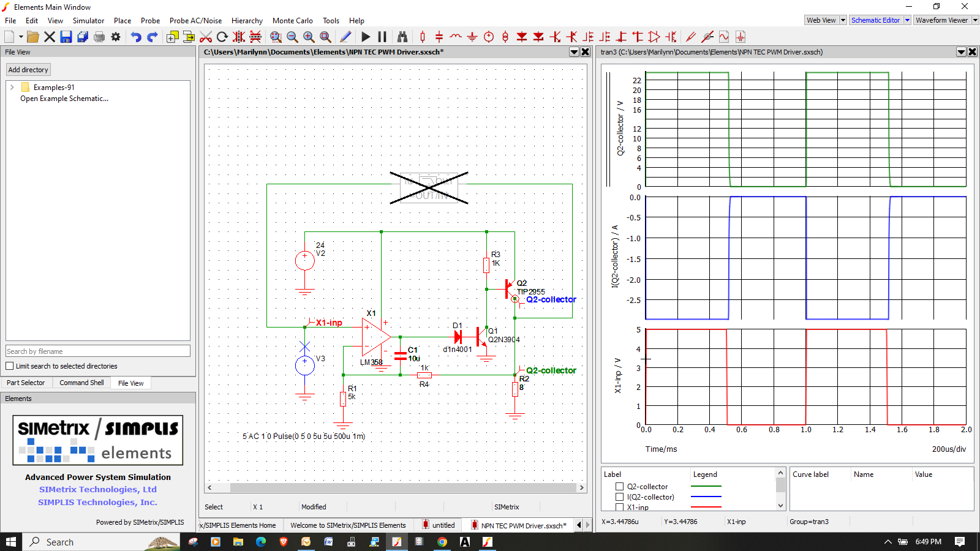Place a capacitor from the toolbar

[439, 37]
